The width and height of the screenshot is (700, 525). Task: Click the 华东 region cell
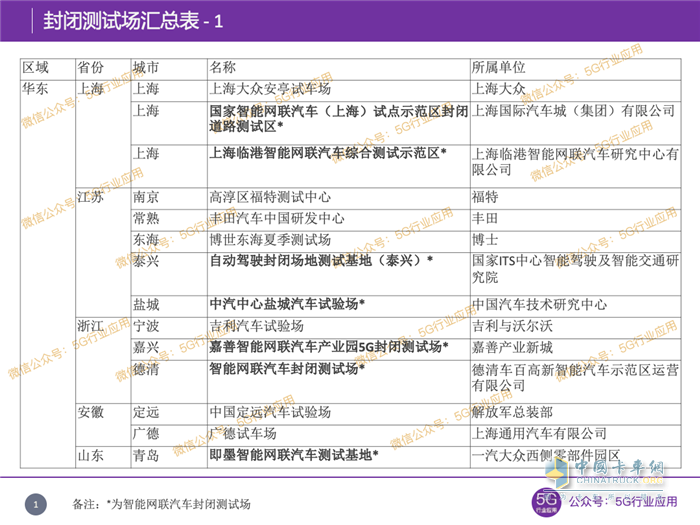(48, 274)
